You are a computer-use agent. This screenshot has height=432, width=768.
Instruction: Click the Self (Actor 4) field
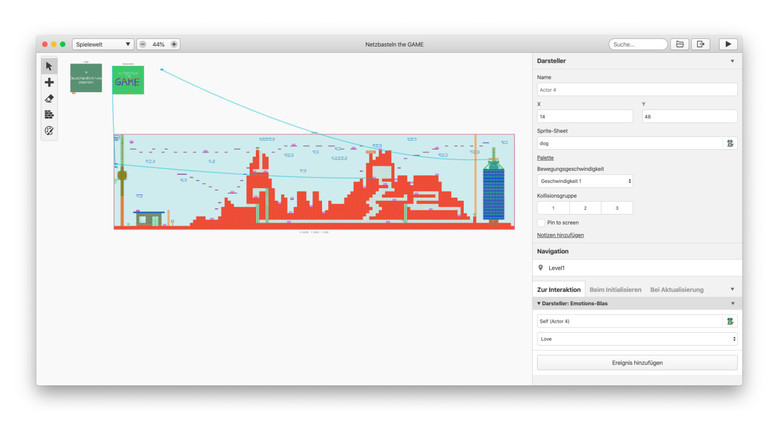pyautogui.click(x=630, y=321)
